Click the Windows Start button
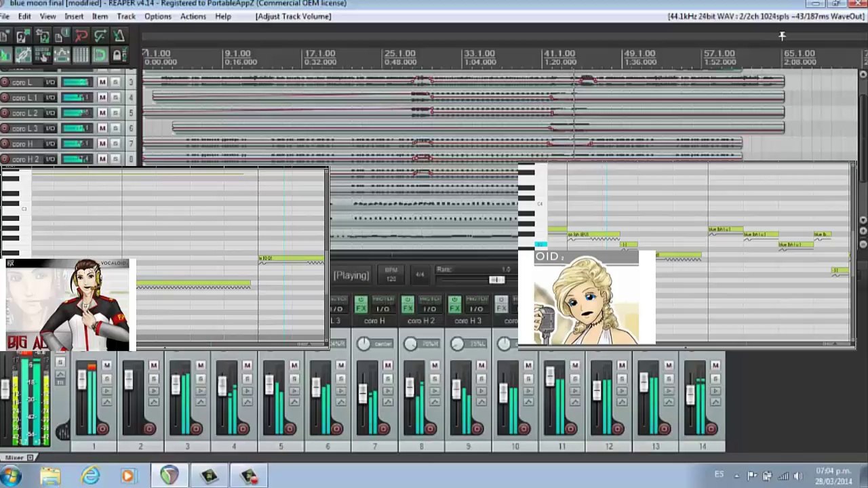Image resolution: width=868 pixels, height=488 pixels. [x=11, y=476]
